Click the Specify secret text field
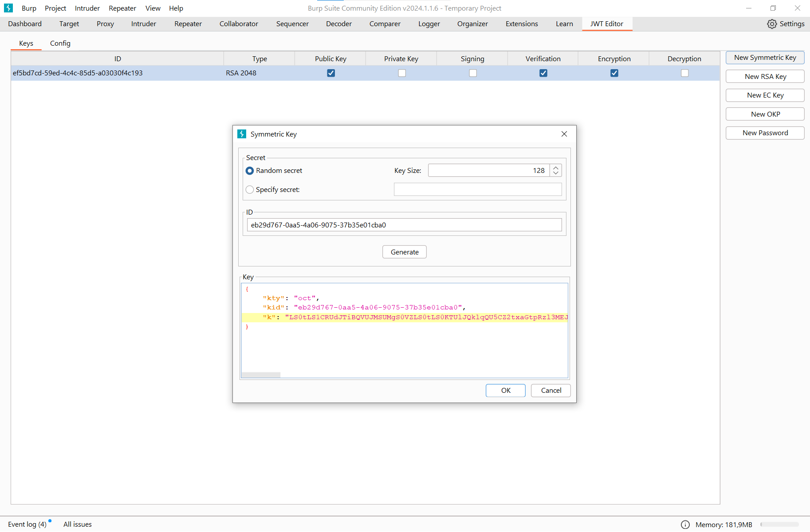Screen dimensions: 810x532 pos(478,190)
